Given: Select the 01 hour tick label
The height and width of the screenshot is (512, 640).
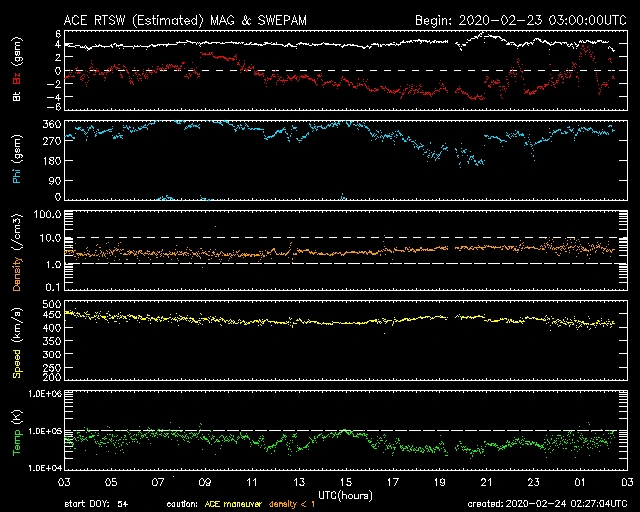Looking at the screenshot, I should [580, 483].
